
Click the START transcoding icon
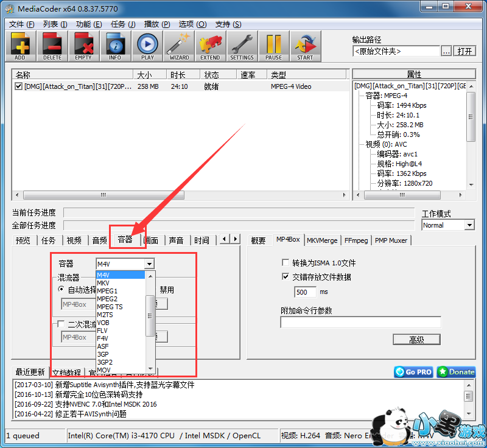click(x=305, y=46)
